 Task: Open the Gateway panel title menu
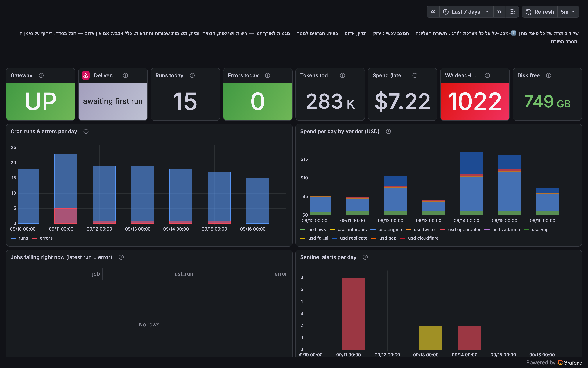pyautogui.click(x=21, y=75)
